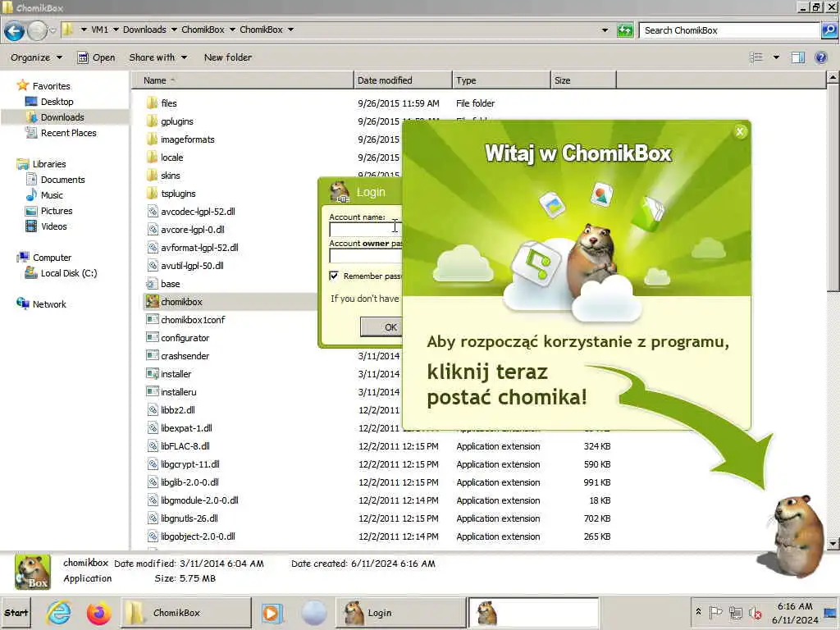Click the Back navigation arrow

click(x=15, y=30)
